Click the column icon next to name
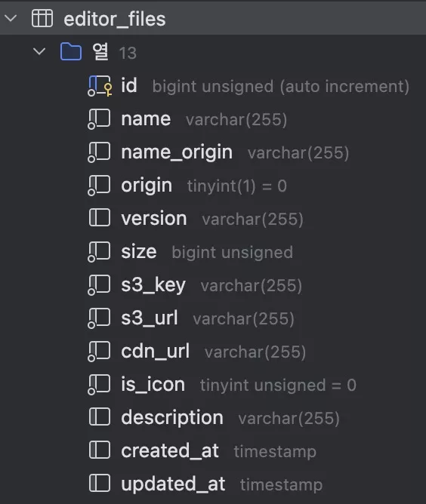 (99, 119)
